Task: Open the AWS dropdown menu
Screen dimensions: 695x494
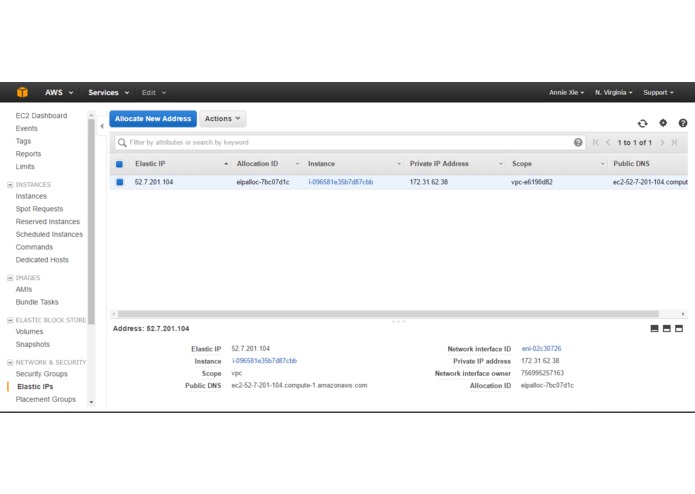Action: point(59,92)
